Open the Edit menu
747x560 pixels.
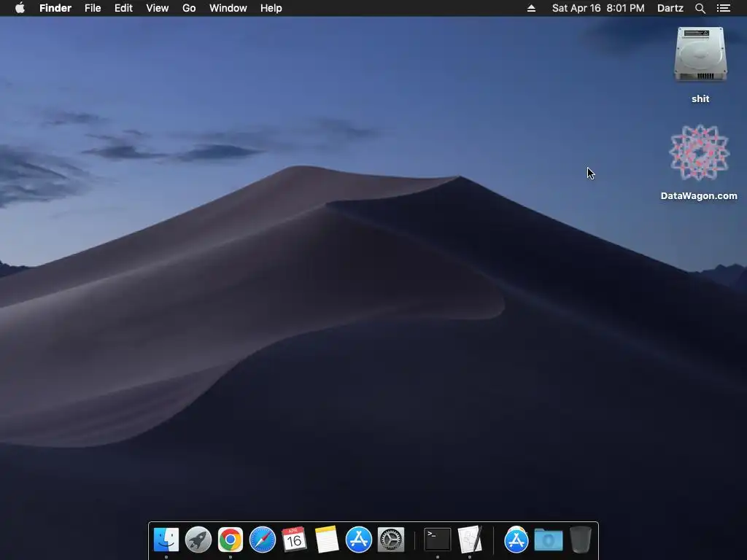[123, 8]
